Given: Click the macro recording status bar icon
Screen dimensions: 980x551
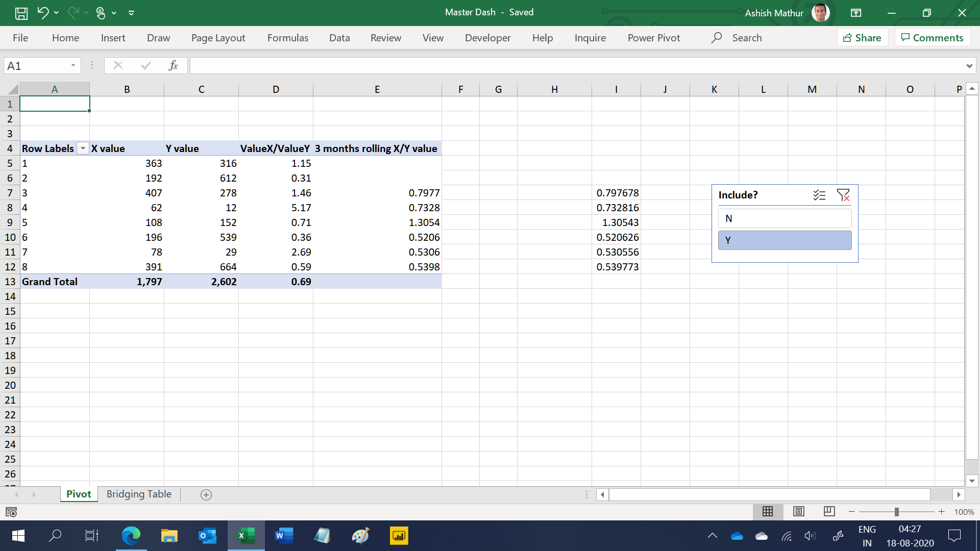Looking at the screenshot, I should [x=11, y=512].
